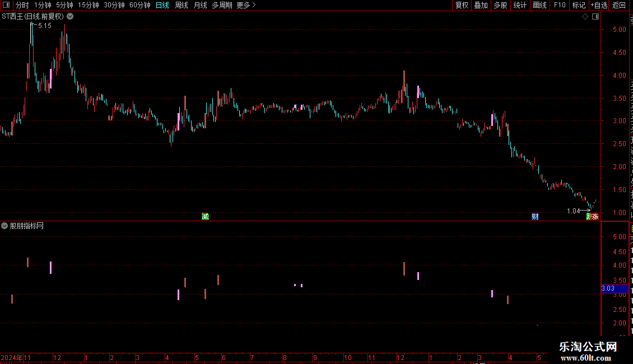Click the ST西王(日线.前复权) title
The image size is (633, 364).
point(32,17)
